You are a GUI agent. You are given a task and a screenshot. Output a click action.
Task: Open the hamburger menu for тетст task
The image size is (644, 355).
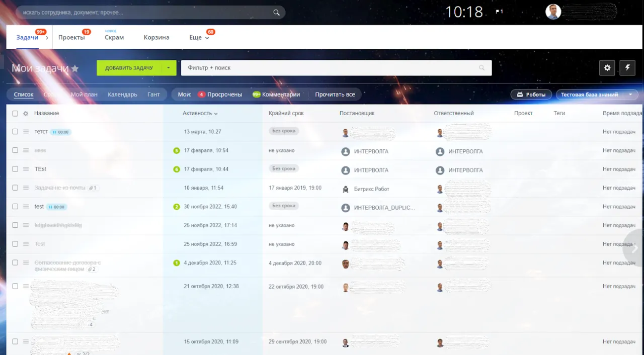click(26, 132)
